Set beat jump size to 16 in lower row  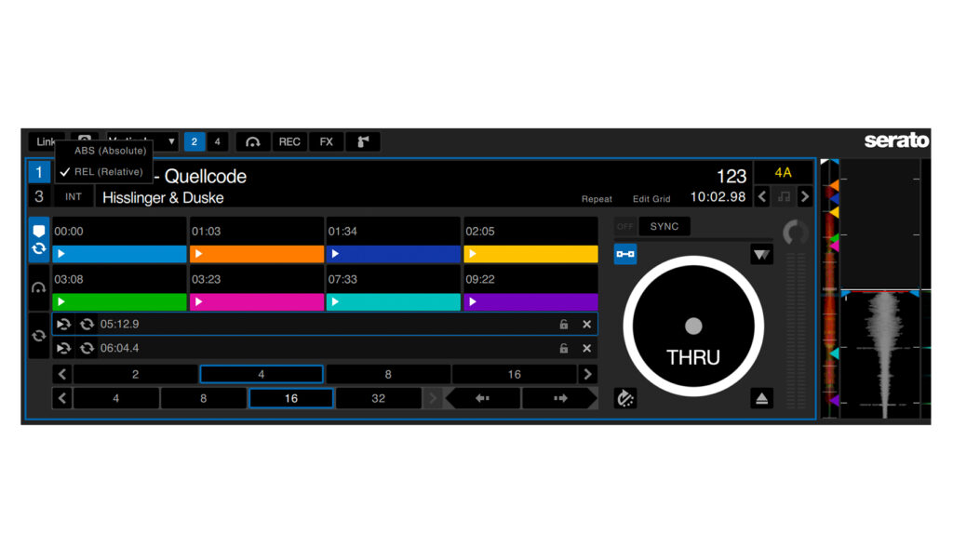point(291,398)
